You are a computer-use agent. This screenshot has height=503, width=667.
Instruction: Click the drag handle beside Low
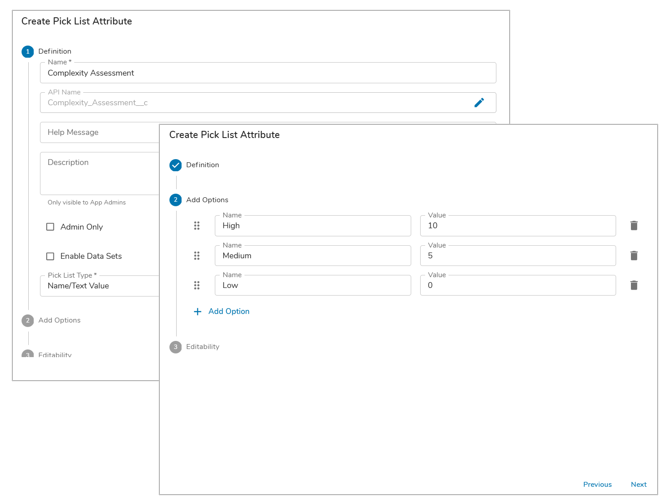point(197,286)
